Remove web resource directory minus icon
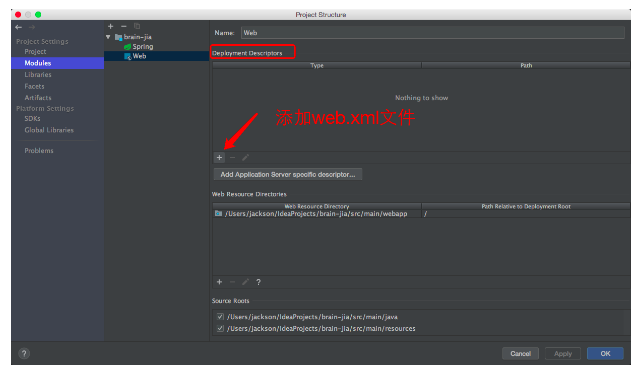This screenshot has width=641, height=370. pos(233,282)
